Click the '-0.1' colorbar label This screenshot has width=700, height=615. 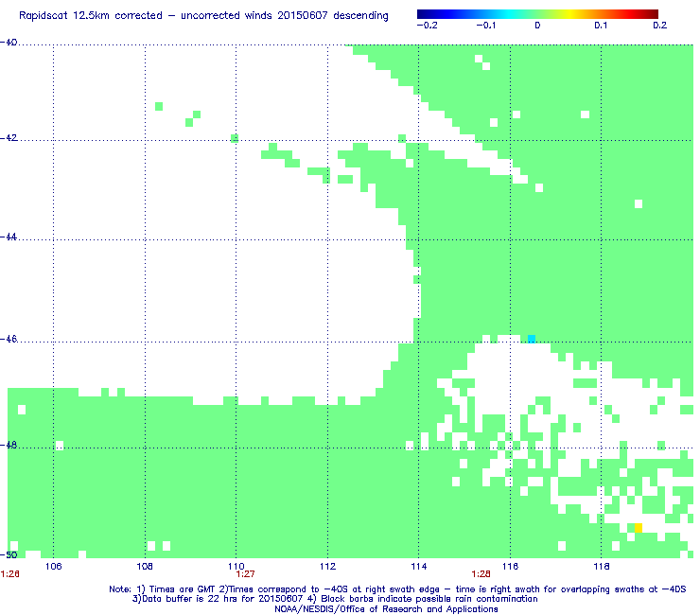(485, 26)
